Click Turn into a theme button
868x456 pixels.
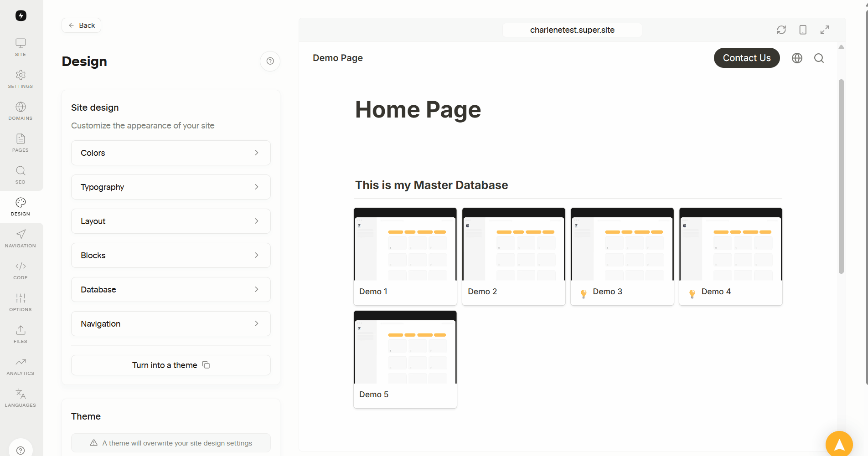point(171,365)
